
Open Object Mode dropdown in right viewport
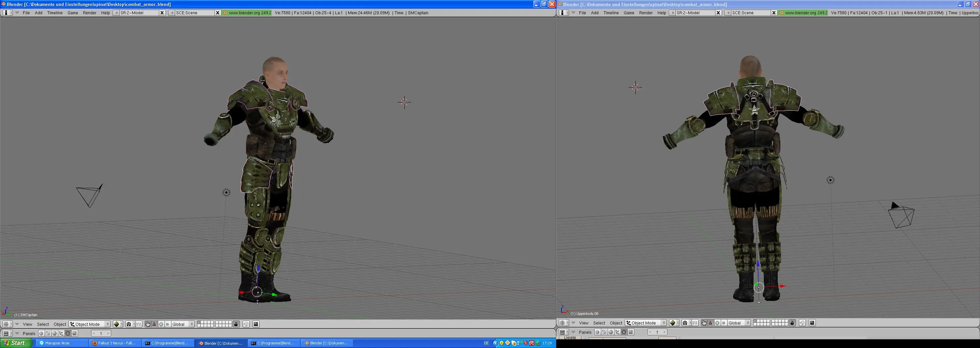coord(646,323)
